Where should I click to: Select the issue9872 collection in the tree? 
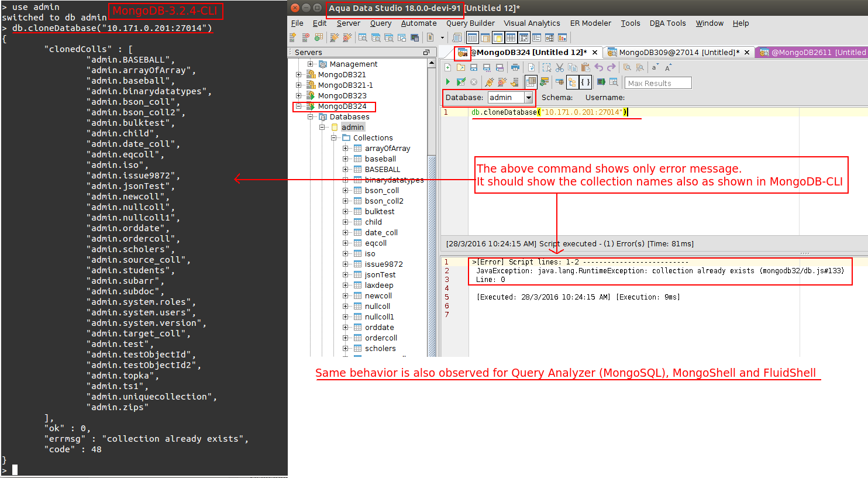click(384, 264)
